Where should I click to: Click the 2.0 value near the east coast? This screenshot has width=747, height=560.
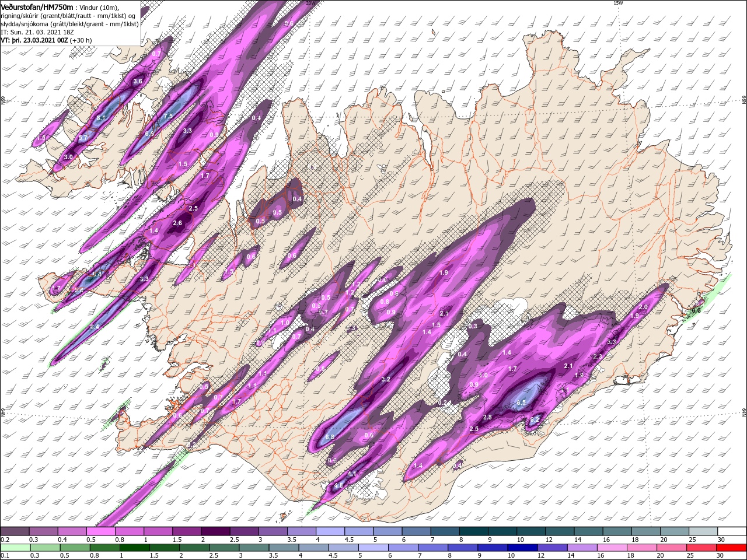click(644, 307)
